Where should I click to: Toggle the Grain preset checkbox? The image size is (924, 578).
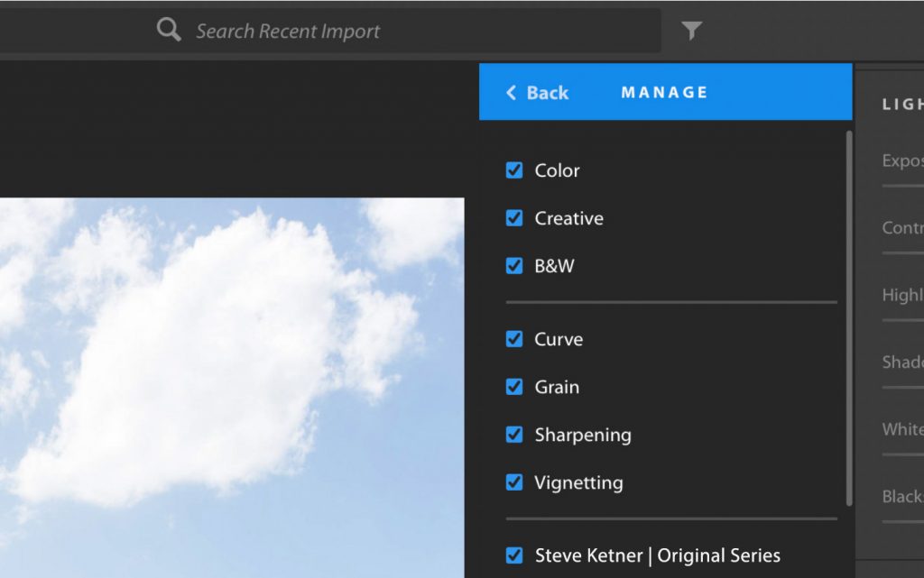514,387
